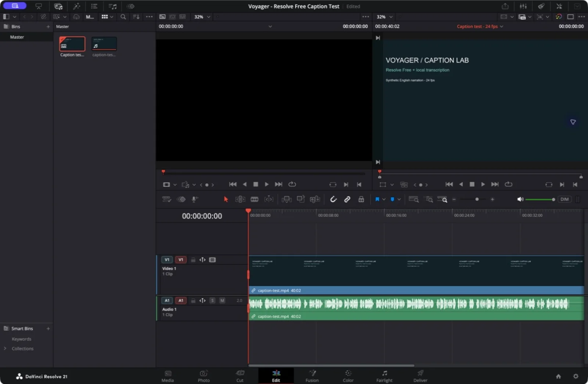Switch to the Color page
The image size is (588, 384).
point(348,376)
